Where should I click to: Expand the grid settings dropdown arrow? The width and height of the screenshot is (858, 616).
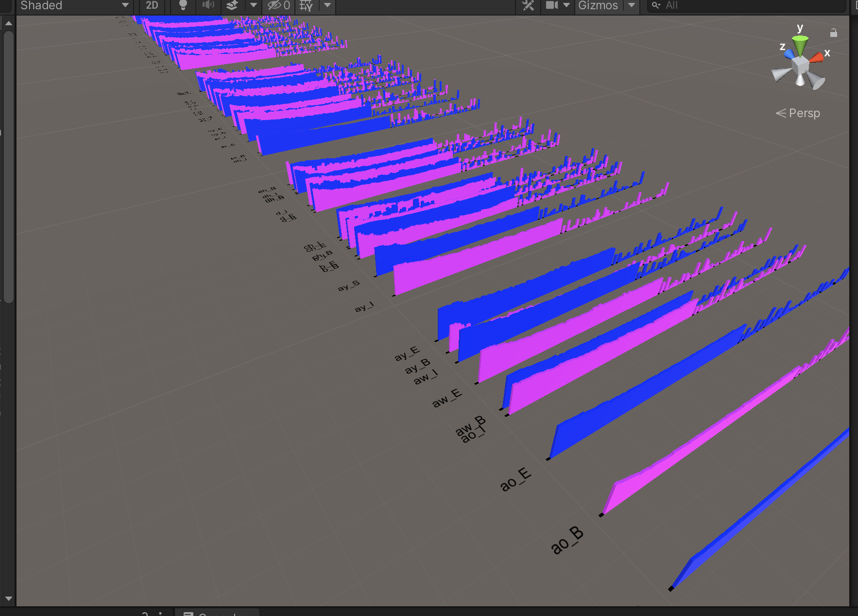click(327, 5)
